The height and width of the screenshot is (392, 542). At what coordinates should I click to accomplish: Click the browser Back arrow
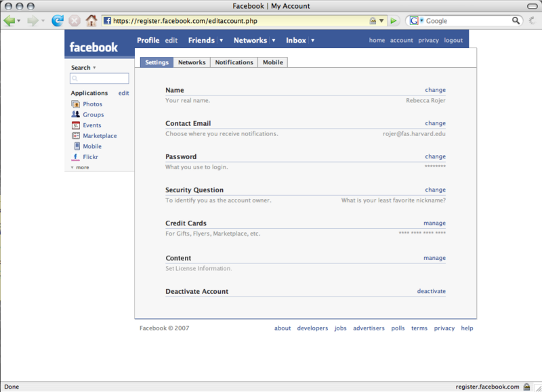click(x=9, y=21)
